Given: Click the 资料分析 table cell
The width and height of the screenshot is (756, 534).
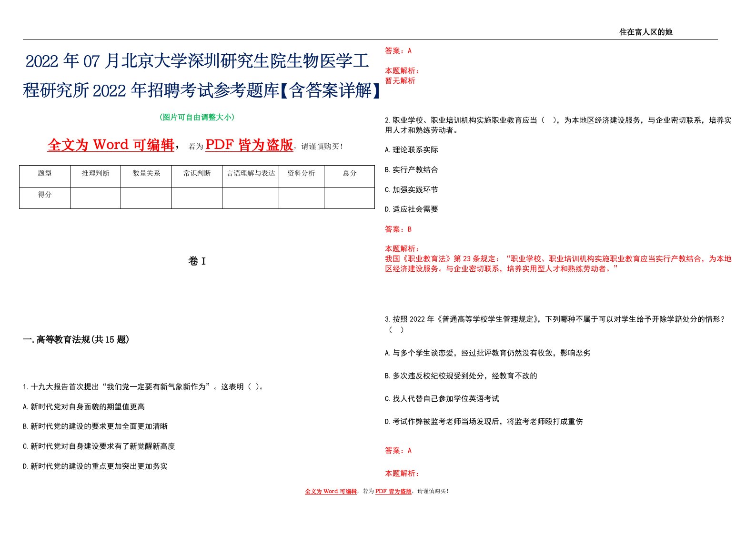Looking at the screenshot, I should click(302, 176).
